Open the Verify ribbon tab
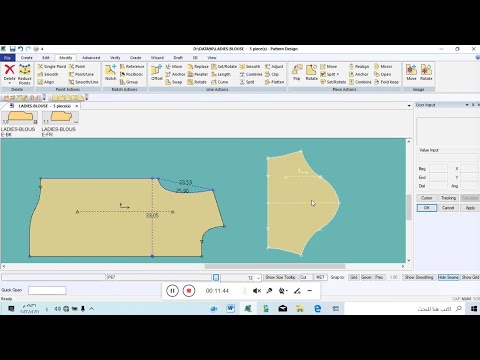This screenshot has height=360, width=480. [115, 58]
